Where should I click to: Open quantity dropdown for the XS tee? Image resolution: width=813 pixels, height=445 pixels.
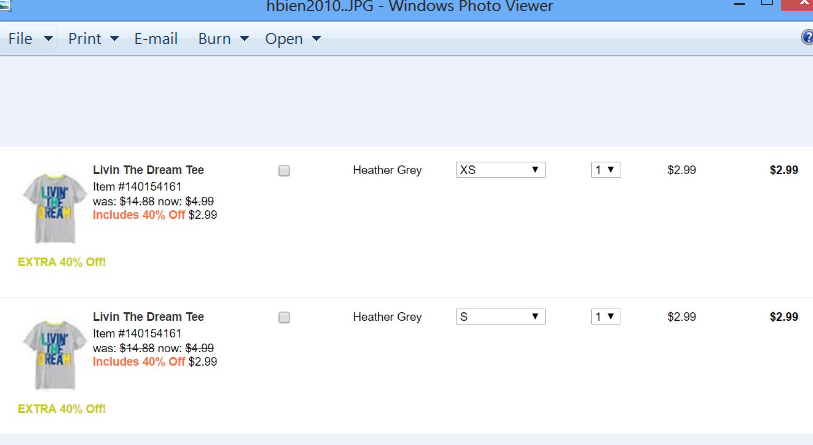605,170
